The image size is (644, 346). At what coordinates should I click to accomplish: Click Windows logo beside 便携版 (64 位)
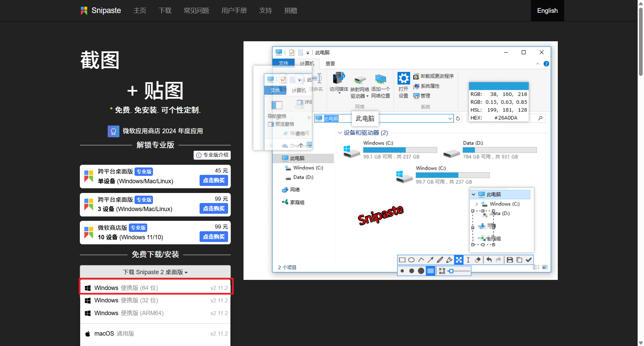(88, 288)
